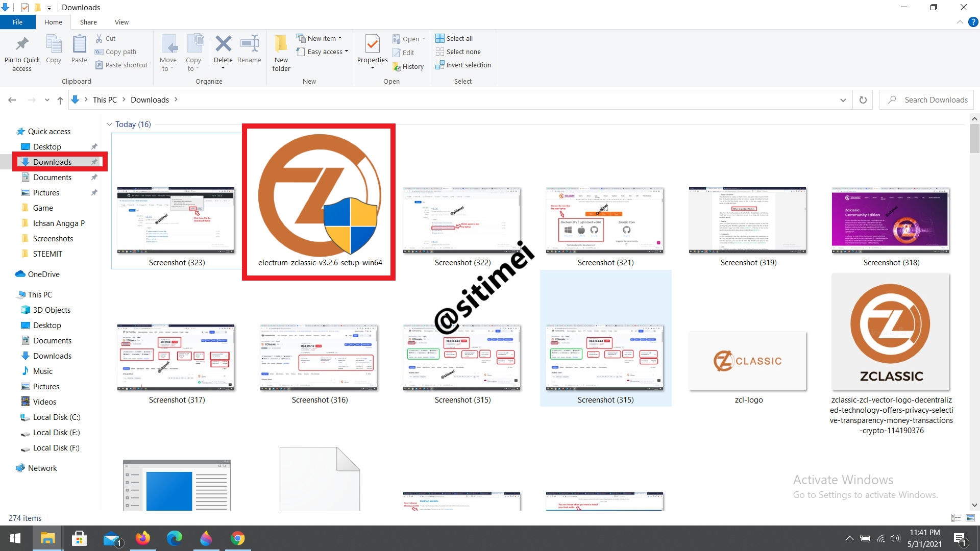Expand the address bar history dropdown
This screenshot has width=980, height=551.
point(843,100)
